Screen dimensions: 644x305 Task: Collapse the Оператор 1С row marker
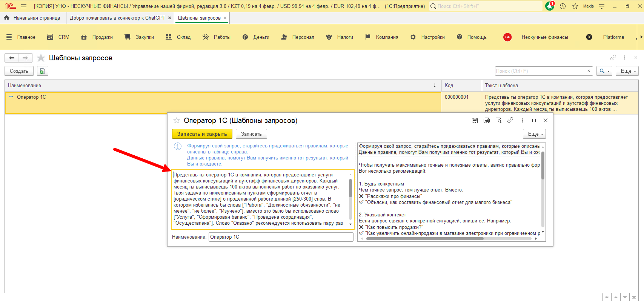[11, 97]
